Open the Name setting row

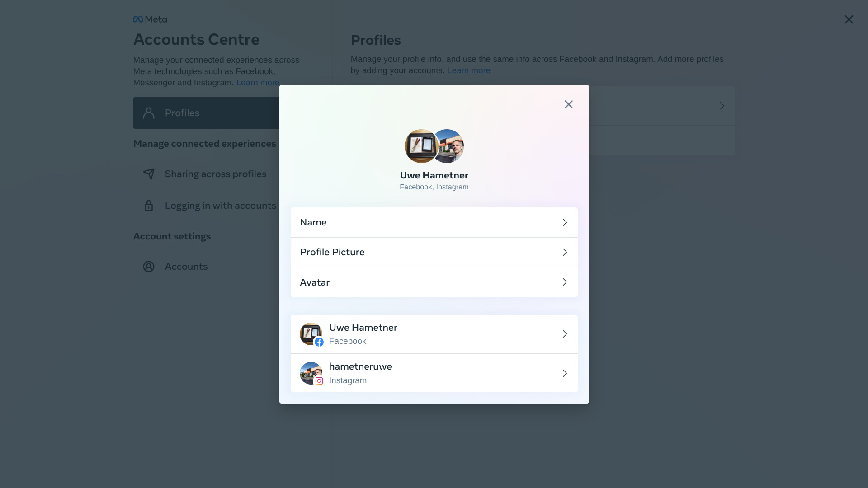point(434,222)
